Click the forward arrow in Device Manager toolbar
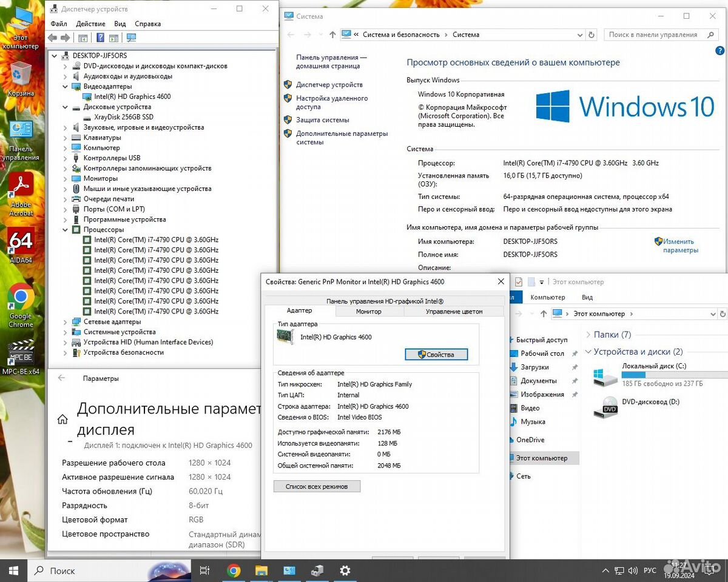Image resolution: width=728 pixels, height=582 pixels. coord(65,38)
